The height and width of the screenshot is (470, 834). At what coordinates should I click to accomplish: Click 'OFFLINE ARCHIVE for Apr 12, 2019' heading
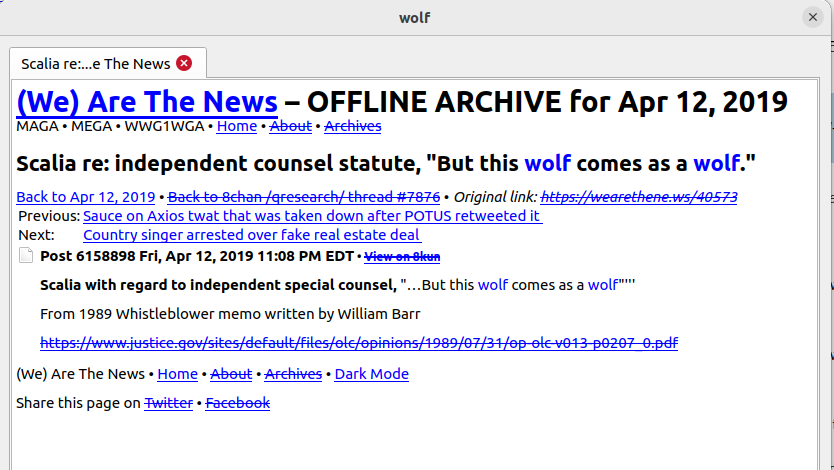click(548, 102)
